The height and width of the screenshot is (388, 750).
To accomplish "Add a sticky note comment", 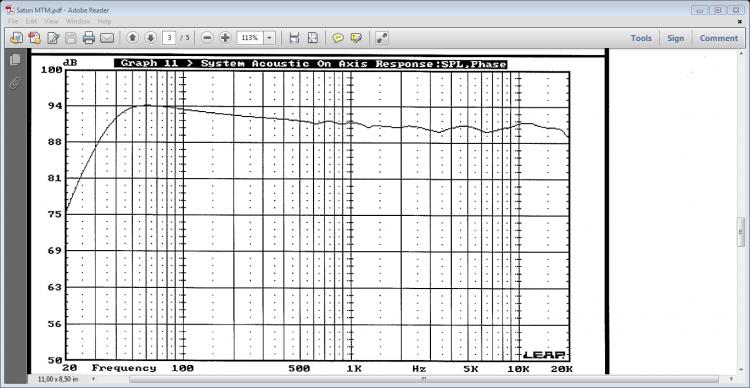I will 338,38.
